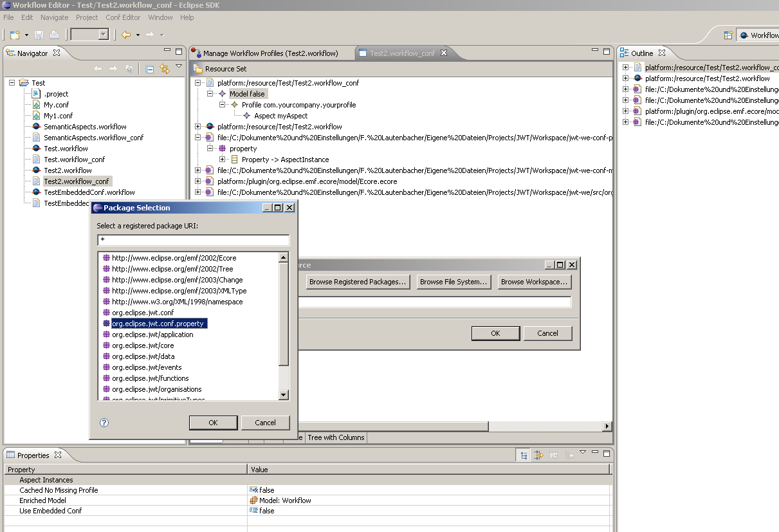Click the Forward arrow in main toolbar
The width and height of the screenshot is (779, 532).
(150, 35)
